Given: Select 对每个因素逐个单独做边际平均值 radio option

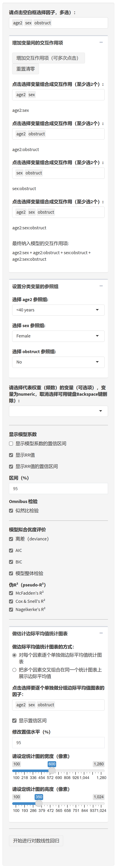Looking at the screenshot, I should pos(14,655).
